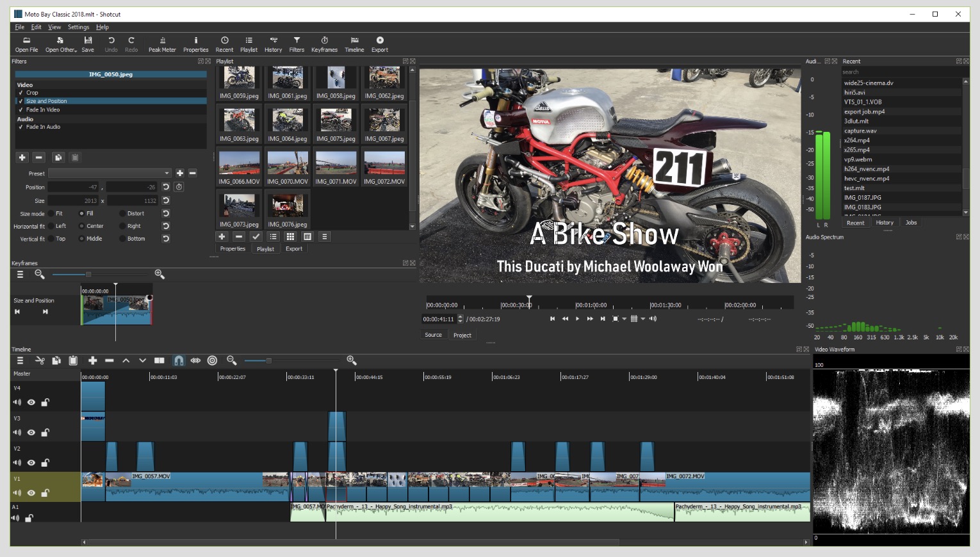Open the Settings menu
The width and height of the screenshot is (980, 557).
78,27
